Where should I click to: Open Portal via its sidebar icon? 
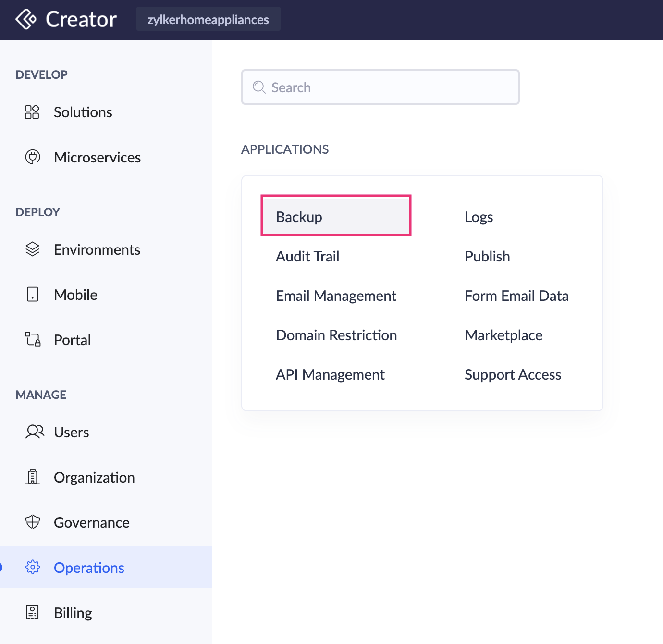tap(32, 339)
